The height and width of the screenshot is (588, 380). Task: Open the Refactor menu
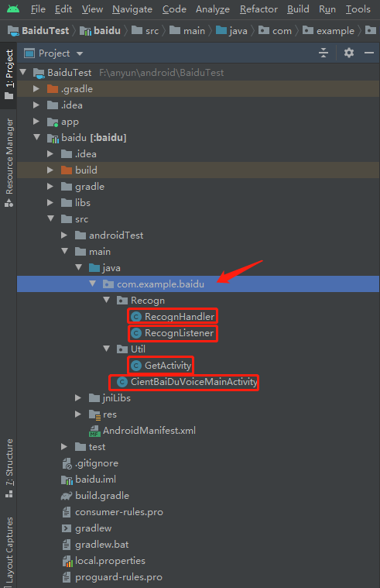coord(258,9)
